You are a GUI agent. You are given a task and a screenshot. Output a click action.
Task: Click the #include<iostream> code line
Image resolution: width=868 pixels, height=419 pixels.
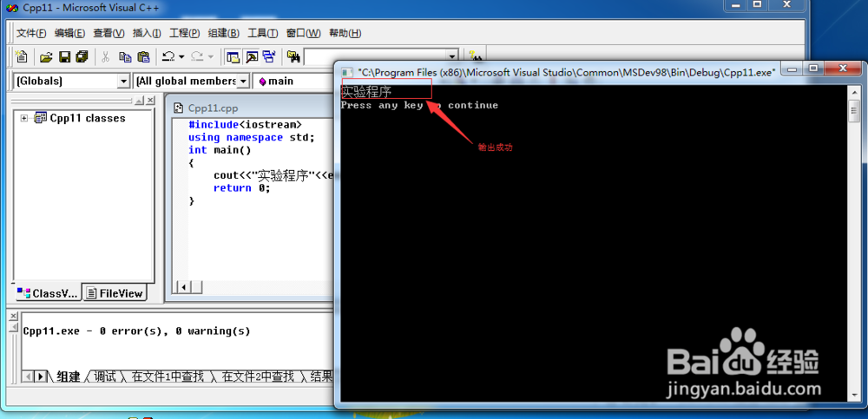tap(246, 125)
